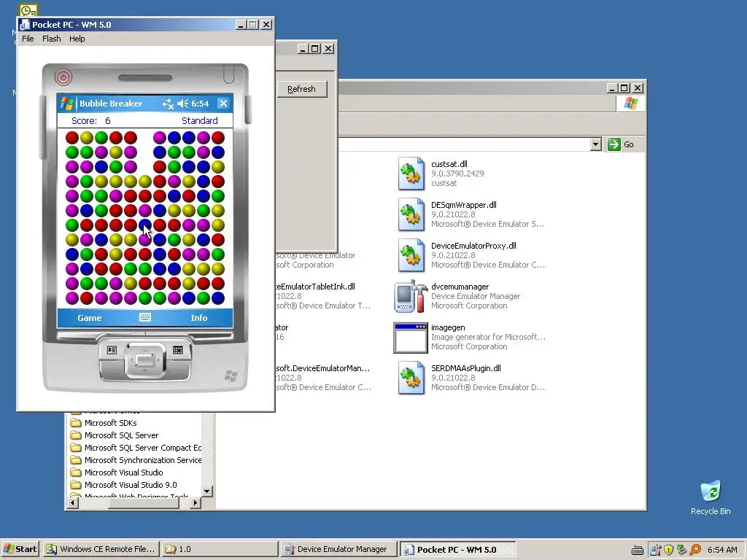Click the keyboard icon in system tray
This screenshot has height=560, width=747.
[x=638, y=550]
